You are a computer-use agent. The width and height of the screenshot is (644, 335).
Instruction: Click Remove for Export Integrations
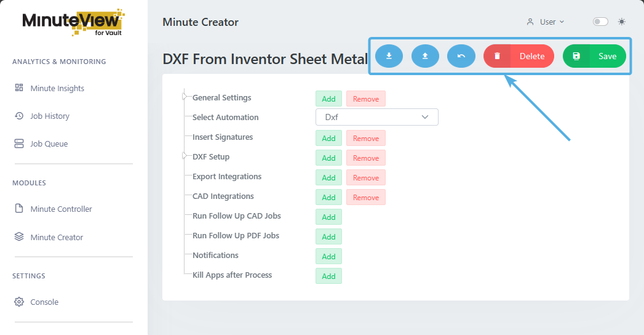pos(365,177)
